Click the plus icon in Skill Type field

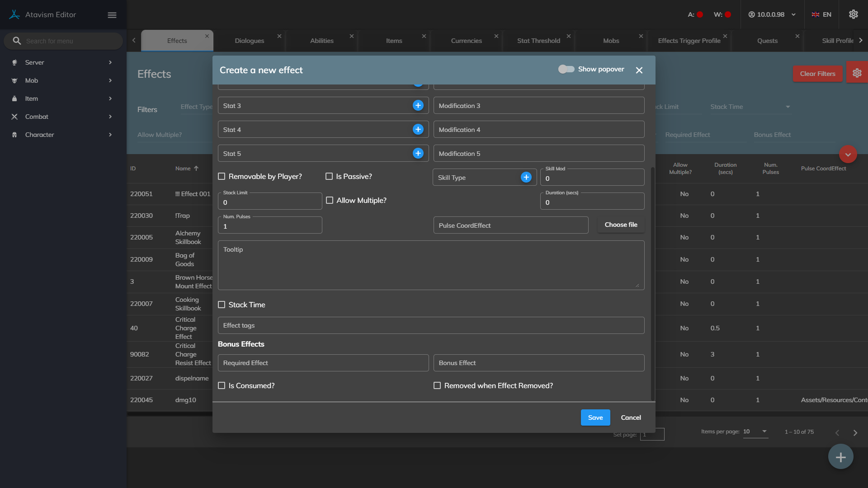(x=526, y=177)
